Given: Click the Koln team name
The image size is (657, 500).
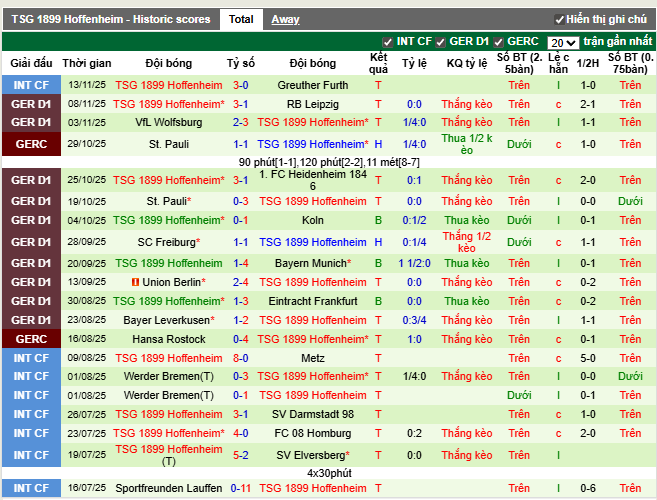Looking at the screenshot, I should click(313, 220).
